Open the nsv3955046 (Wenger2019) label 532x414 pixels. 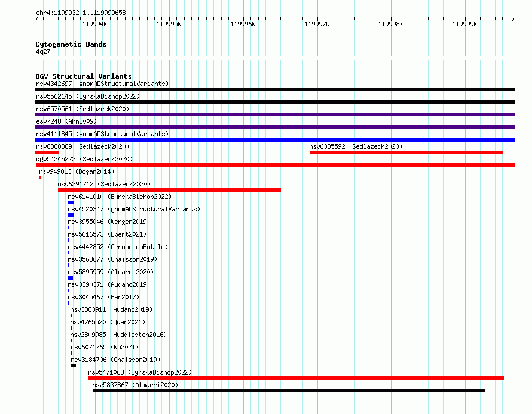(109, 222)
